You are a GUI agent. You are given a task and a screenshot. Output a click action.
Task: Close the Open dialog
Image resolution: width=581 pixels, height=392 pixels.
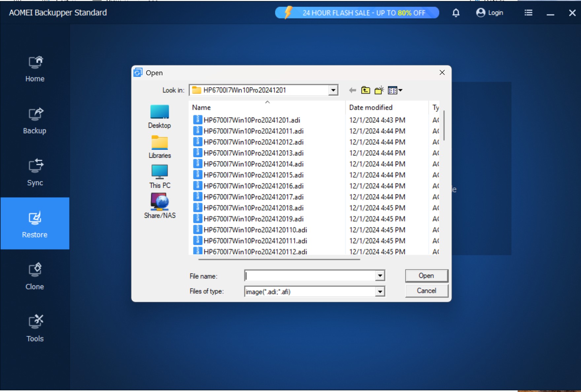coord(442,73)
